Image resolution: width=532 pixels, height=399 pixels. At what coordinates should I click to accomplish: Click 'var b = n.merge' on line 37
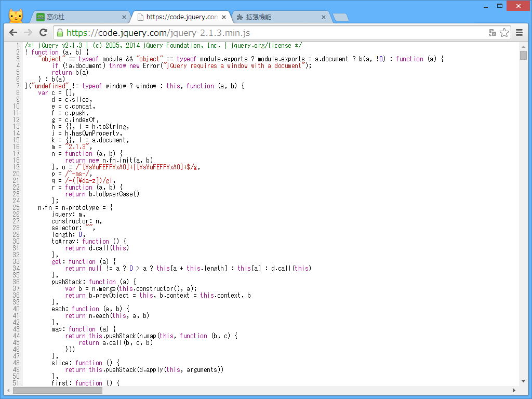(90, 289)
